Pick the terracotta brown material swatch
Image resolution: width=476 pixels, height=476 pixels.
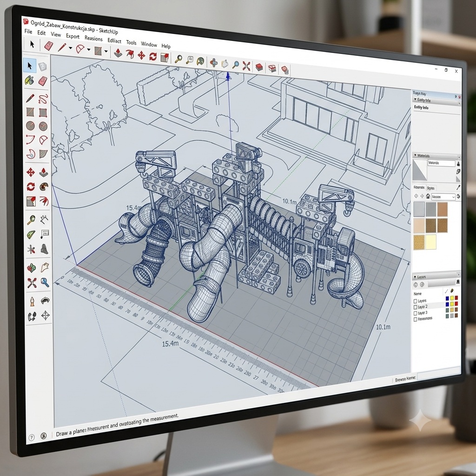tap(443, 209)
